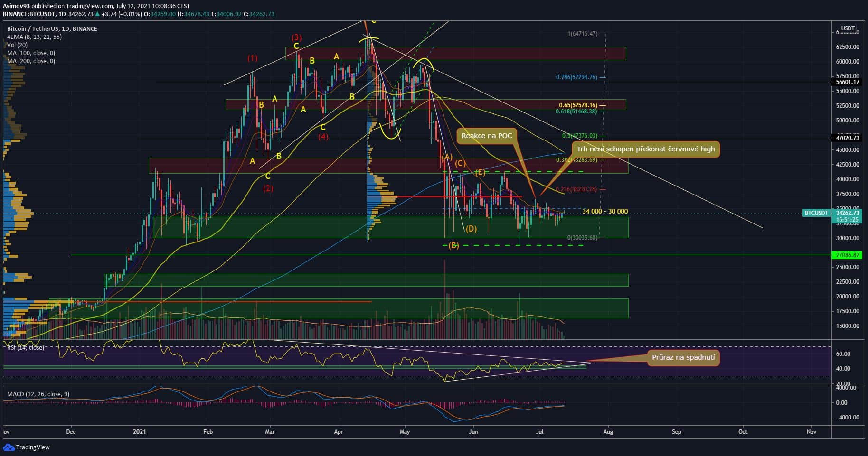Select the 4EMA (8, 13, 21, 55) indicator legend
Viewport: 868px width, 456px height.
pyautogui.click(x=34, y=37)
